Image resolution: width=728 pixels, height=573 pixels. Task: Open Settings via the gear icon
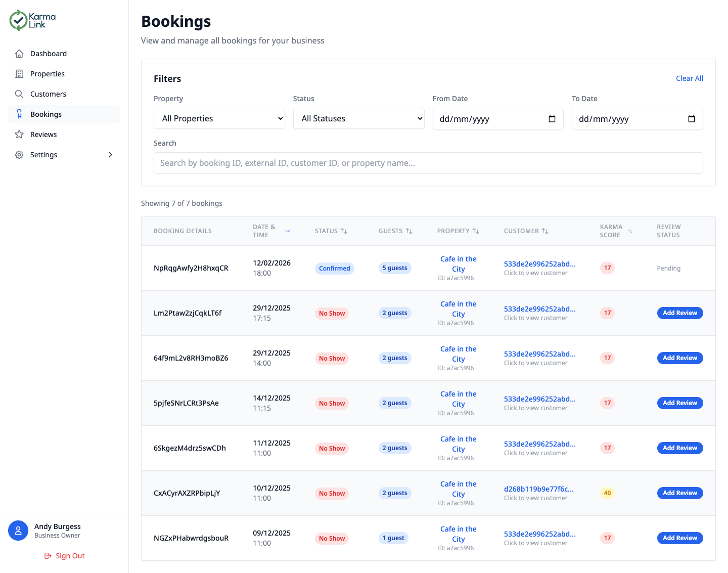[x=19, y=155]
